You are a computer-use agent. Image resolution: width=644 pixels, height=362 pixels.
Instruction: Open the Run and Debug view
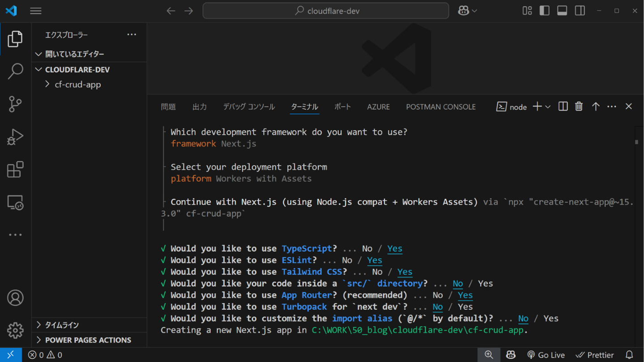15,137
